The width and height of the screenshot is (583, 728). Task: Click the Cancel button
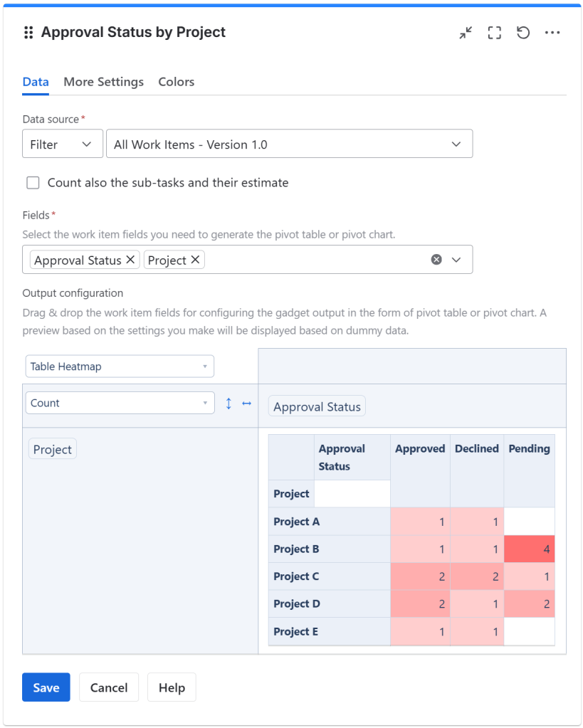click(x=109, y=687)
